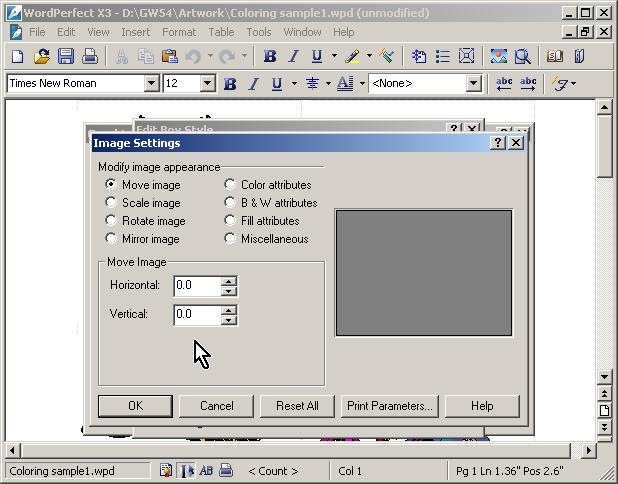Expand the Highlight color dropdown arrow
The height and width of the screenshot is (484, 618).
pos(369,56)
